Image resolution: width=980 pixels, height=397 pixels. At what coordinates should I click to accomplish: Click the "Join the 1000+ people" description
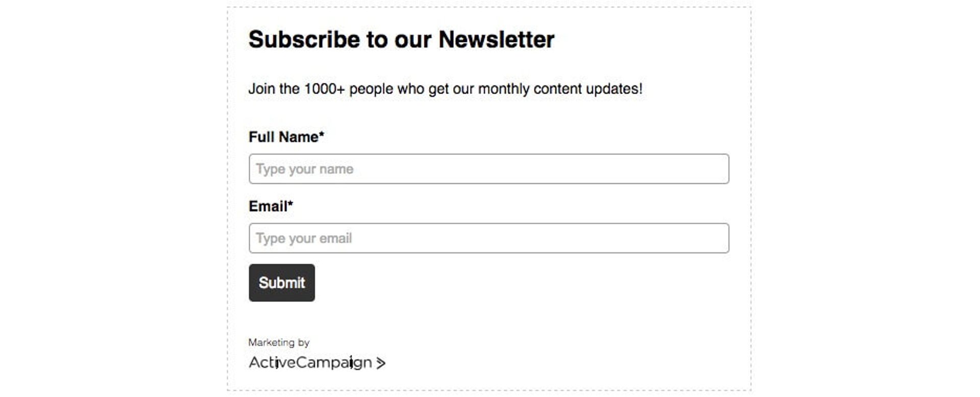445,89
